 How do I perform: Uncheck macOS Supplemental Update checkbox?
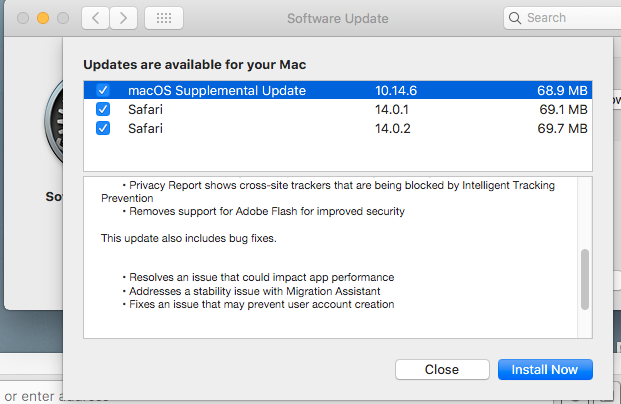coord(103,90)
